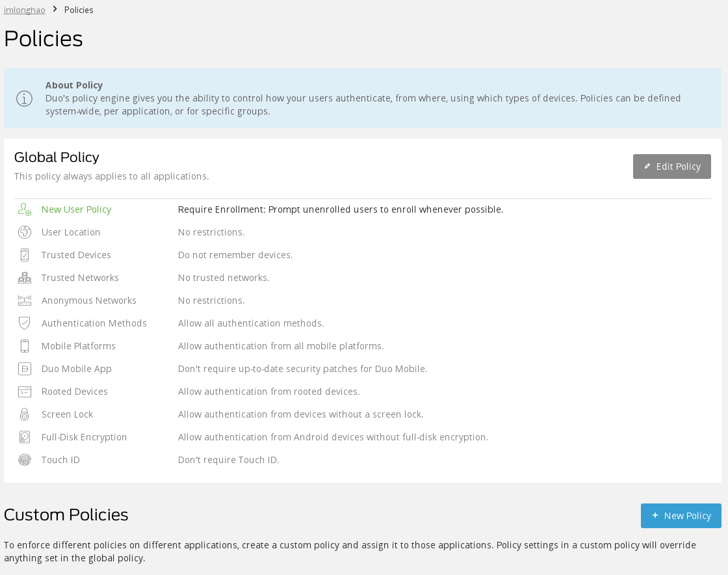Open the New User Policy setting
The image size is (728, 575).
tap(76, 209)
